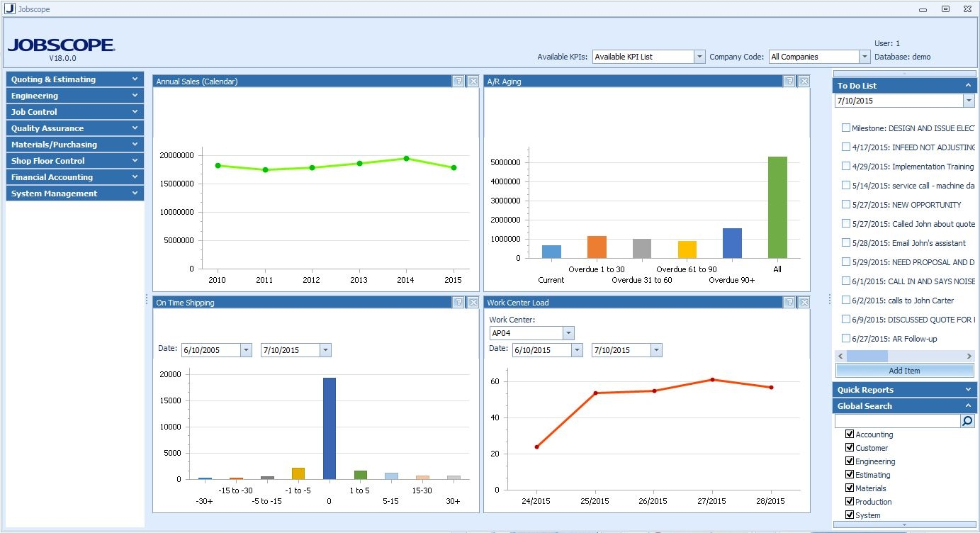980x533 pixels.
Task: Click the Add Item button
Action: 904,370
